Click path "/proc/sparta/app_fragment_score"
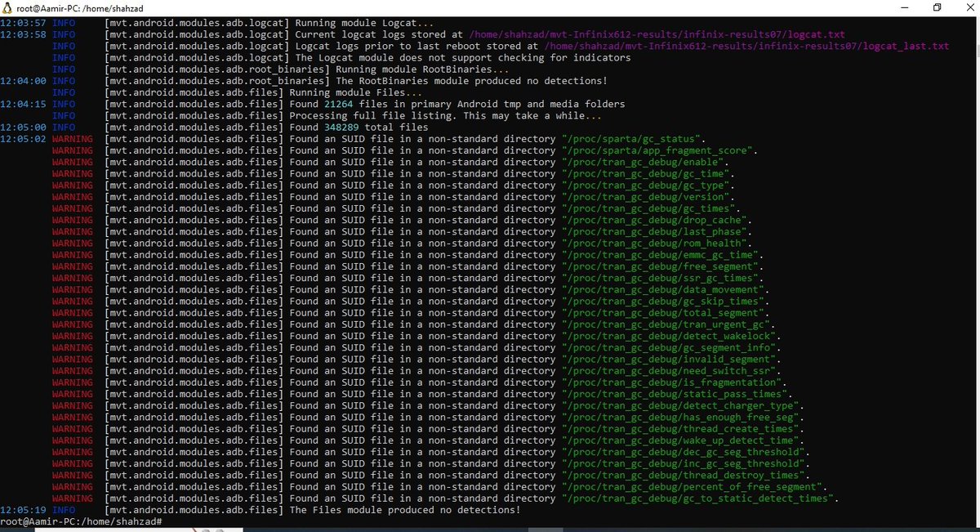This screenshot has height=532, width=980. tap(659, 150)
